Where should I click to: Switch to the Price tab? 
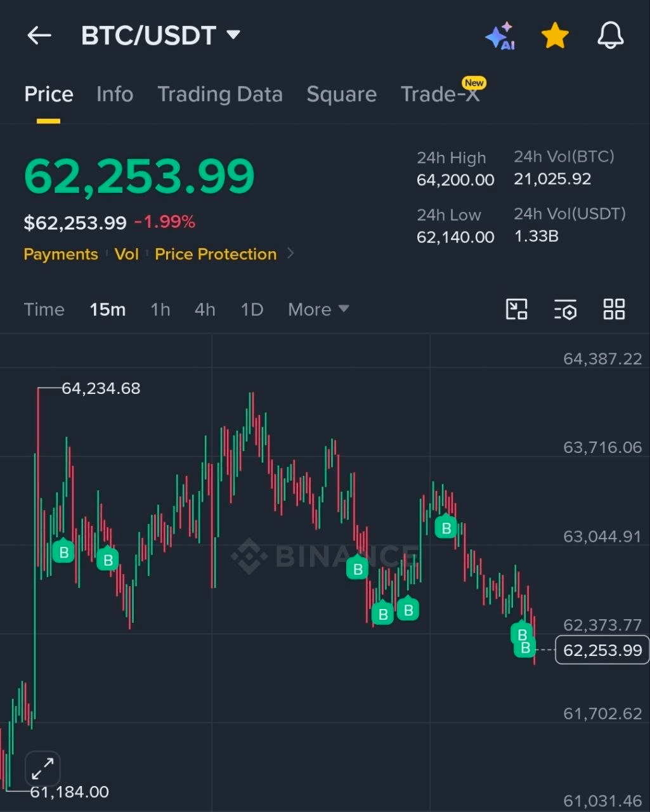(x=49, y=95)
